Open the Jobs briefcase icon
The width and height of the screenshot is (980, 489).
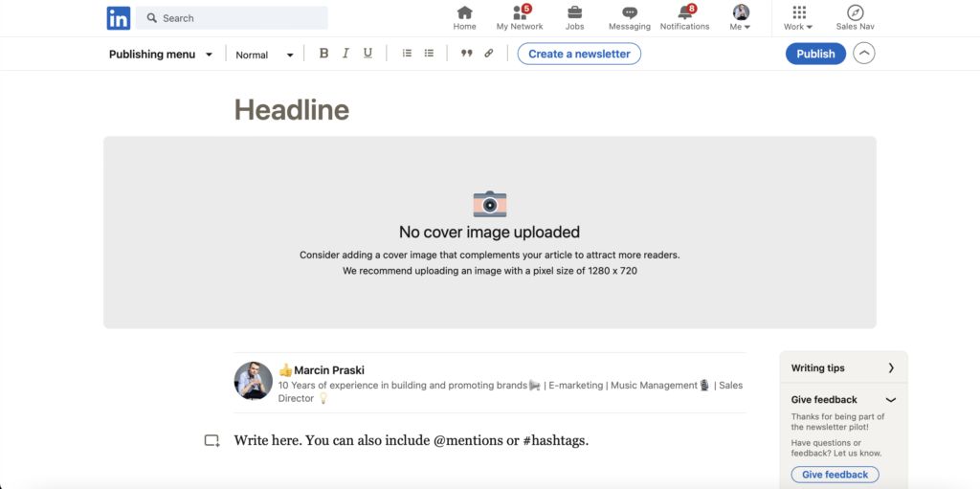pyautogui.click(x=574, y=13)
